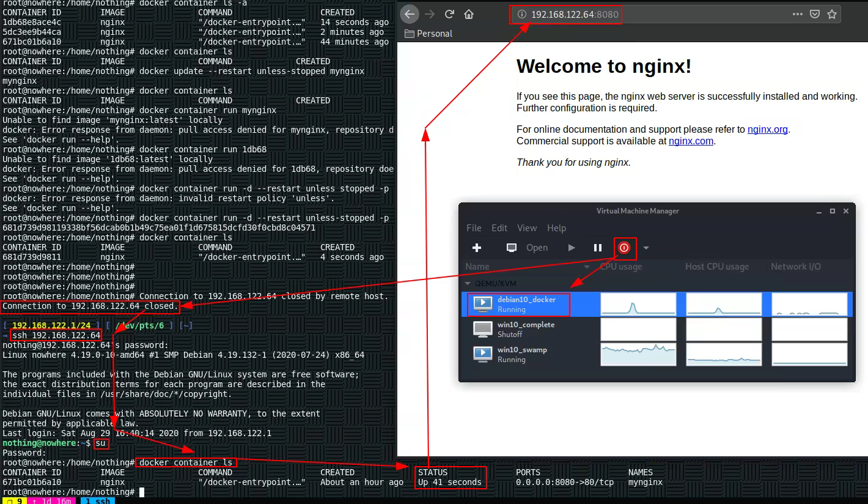Select the debian10_docker virtual machine
The image size is (868, 504).
657,304
